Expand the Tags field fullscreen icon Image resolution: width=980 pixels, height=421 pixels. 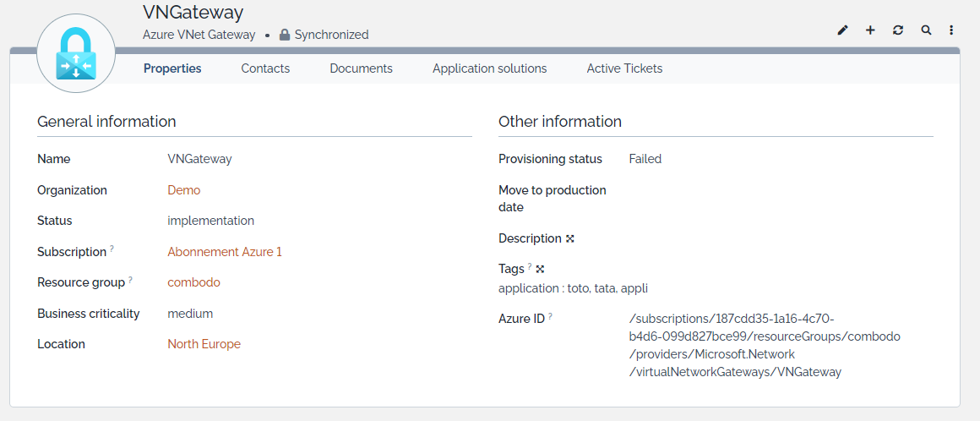540,269
